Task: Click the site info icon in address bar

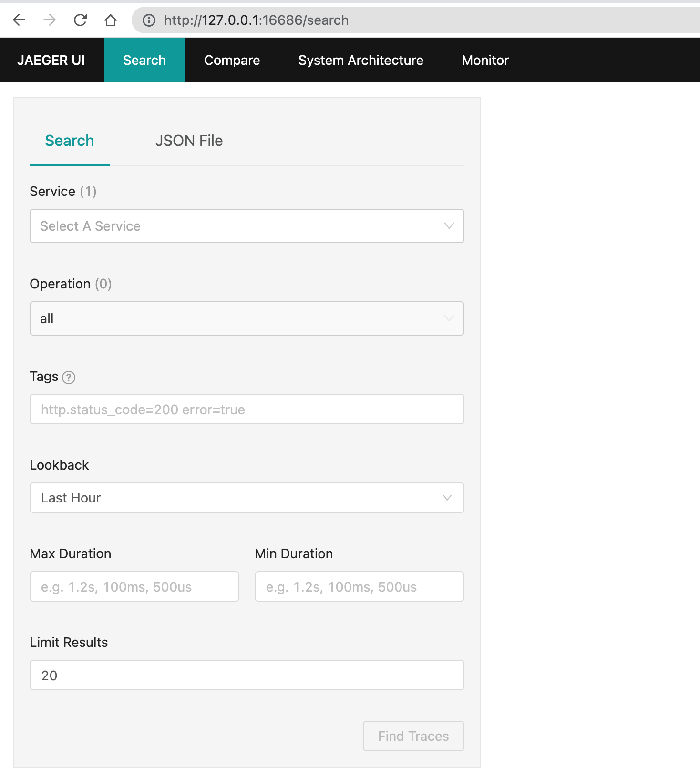Action: 149,20
